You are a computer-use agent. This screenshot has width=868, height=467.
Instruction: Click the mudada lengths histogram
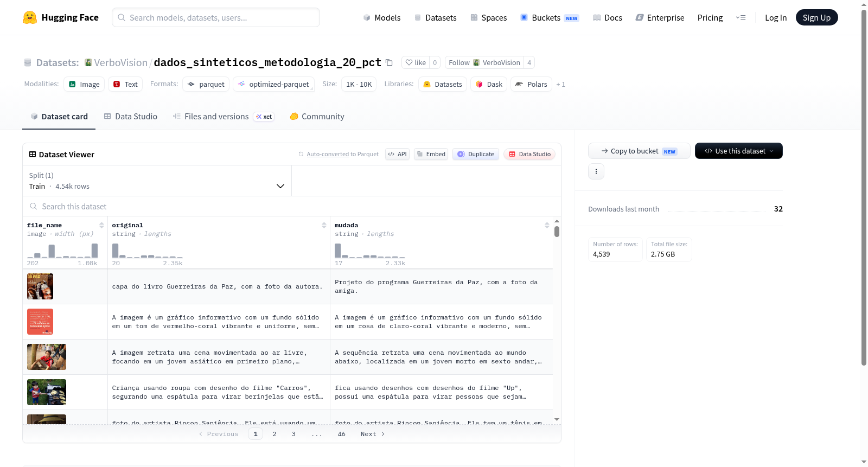click(x=370, y=250)
